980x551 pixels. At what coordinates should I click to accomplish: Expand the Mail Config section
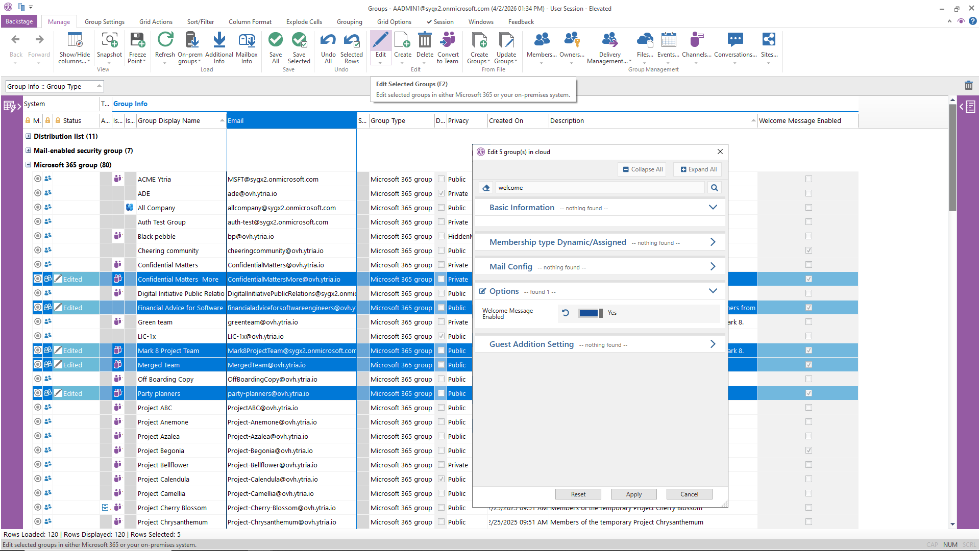[713, 267]
